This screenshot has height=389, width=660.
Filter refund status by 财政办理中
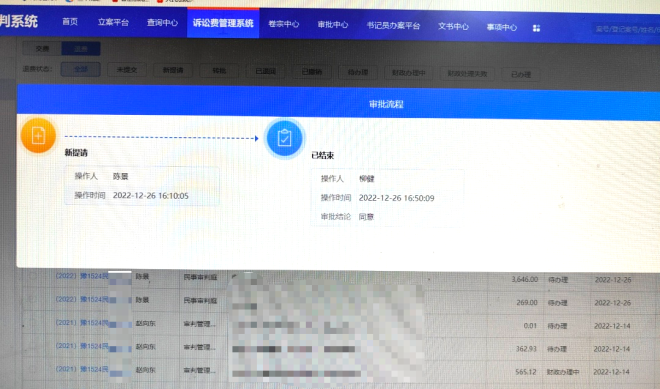(x=409, y=73)
